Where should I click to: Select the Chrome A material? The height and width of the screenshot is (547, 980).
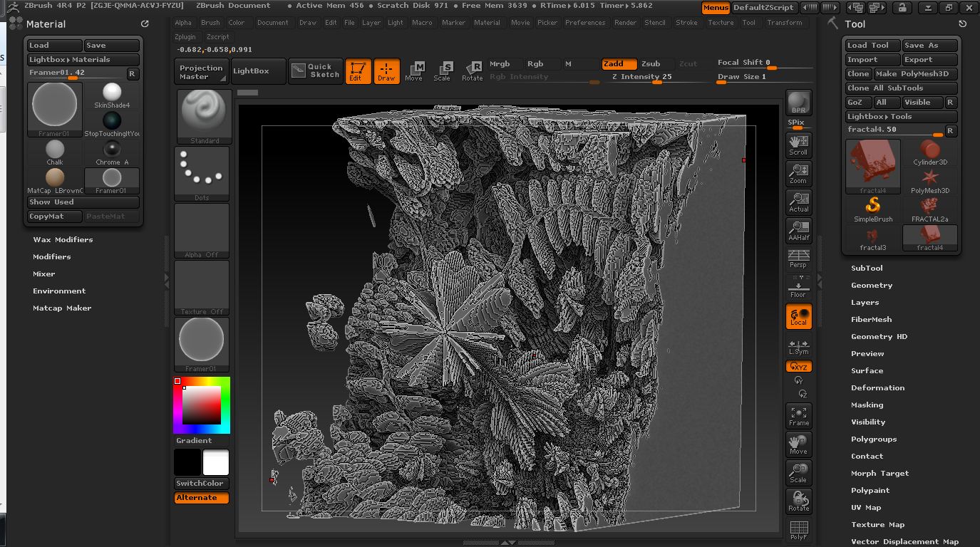coord(112,152)
